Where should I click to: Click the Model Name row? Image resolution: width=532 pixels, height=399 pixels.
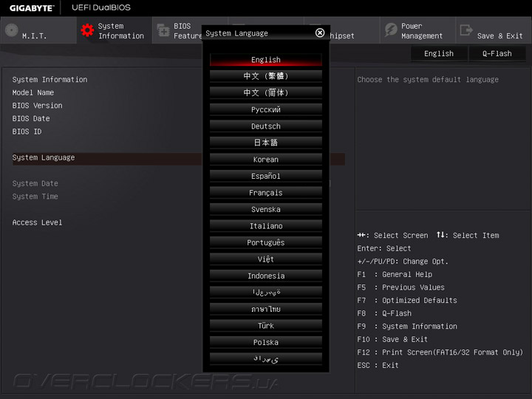click(x=33, y=92)
